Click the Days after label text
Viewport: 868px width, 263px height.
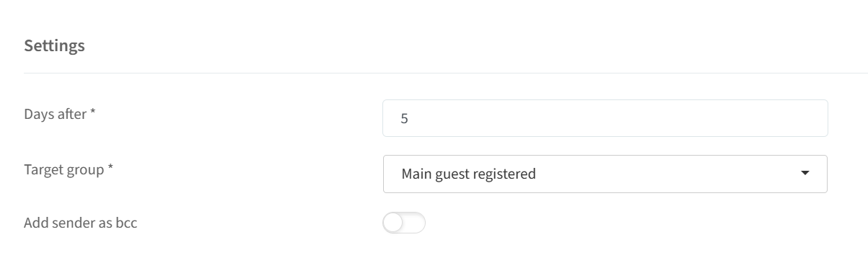[x=56, y=114]
